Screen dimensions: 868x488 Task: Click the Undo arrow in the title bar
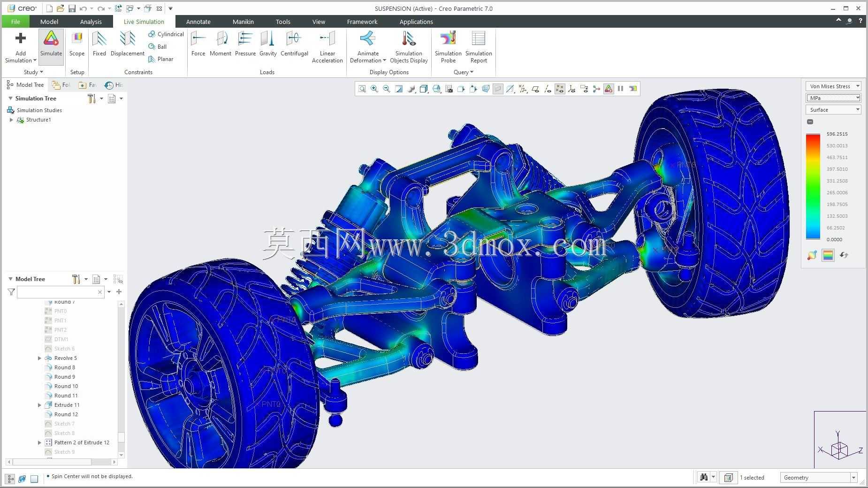pyautogui.click(x=83, y=8)
